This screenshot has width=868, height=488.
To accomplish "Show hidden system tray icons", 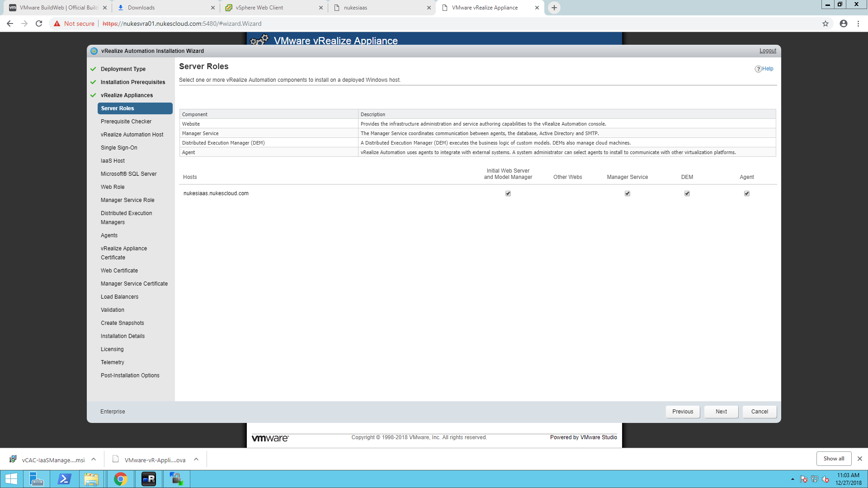I will coord(793,479).
